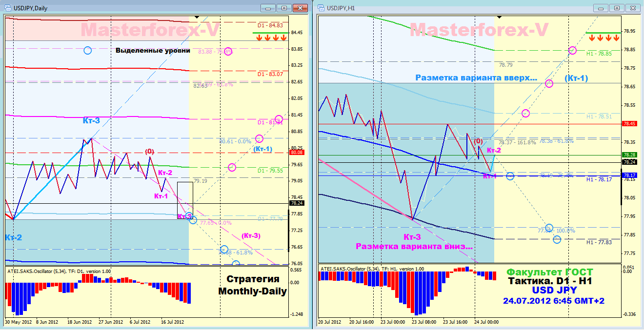644x330 pixels.
Task: Select the 'Выделенные уровни' text label
Action: 153,51
